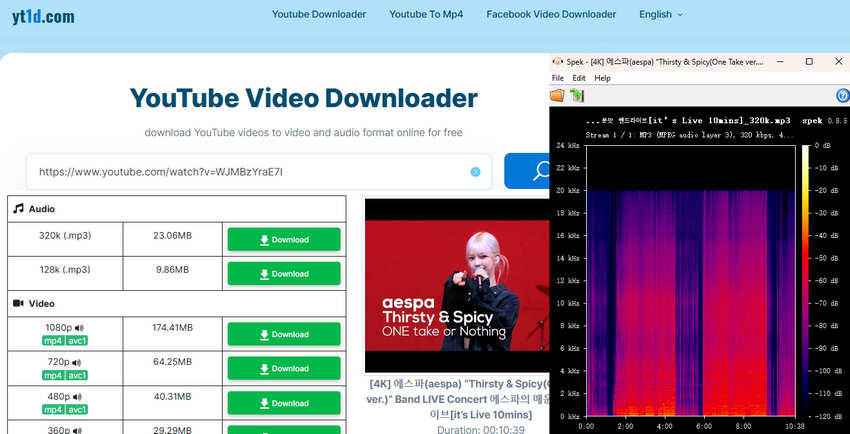Click the aespa video thumbnail
This screenshot has height=434, width=850.
pos(457,286)
